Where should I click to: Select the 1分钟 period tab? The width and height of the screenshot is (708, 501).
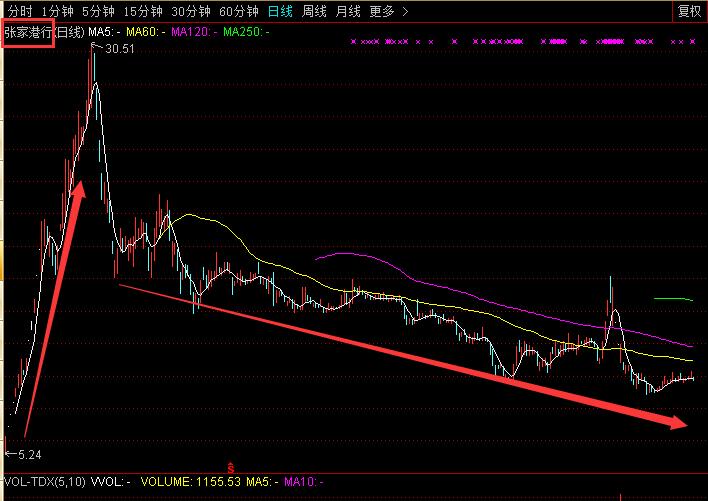(57, 12)
